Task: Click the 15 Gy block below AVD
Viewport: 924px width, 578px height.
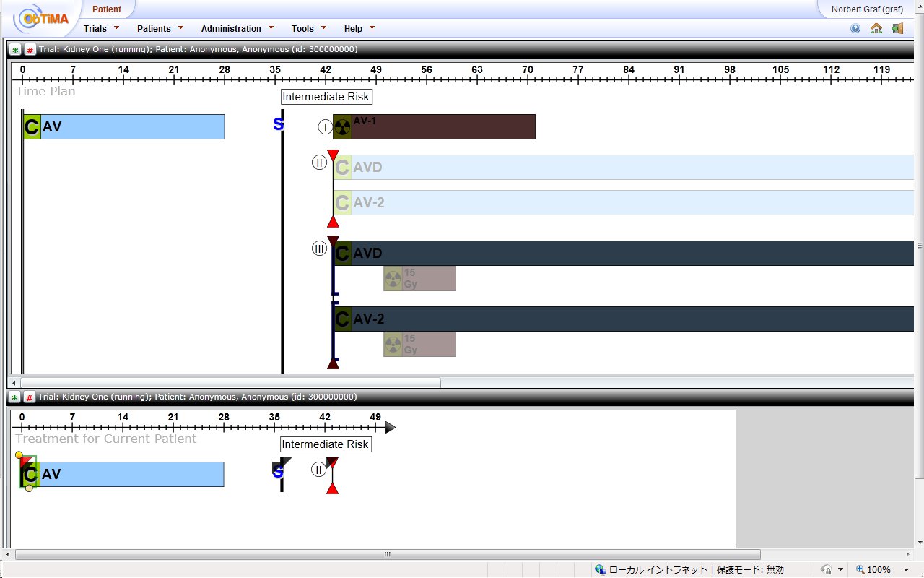Action: (419, 279)
